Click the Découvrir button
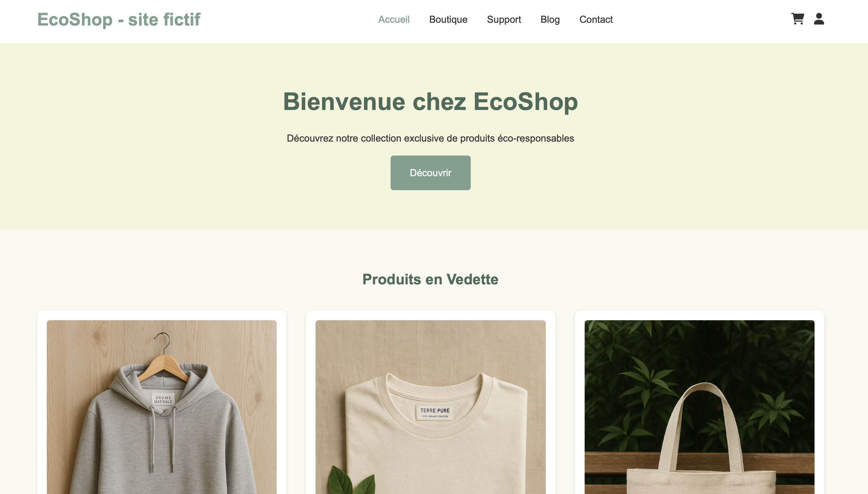Screen dimensions: 868x494 click(x=430, y=173)
